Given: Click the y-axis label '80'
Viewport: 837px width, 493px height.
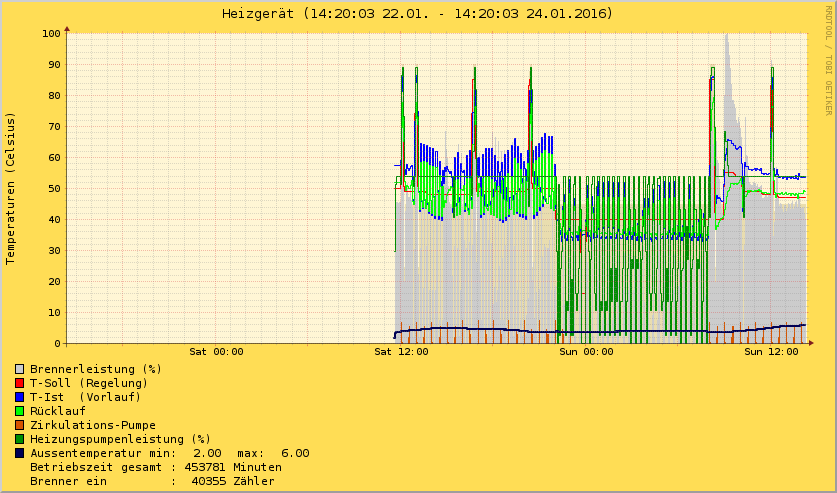Looking at the screenshot, I should [x=54, y=96].
